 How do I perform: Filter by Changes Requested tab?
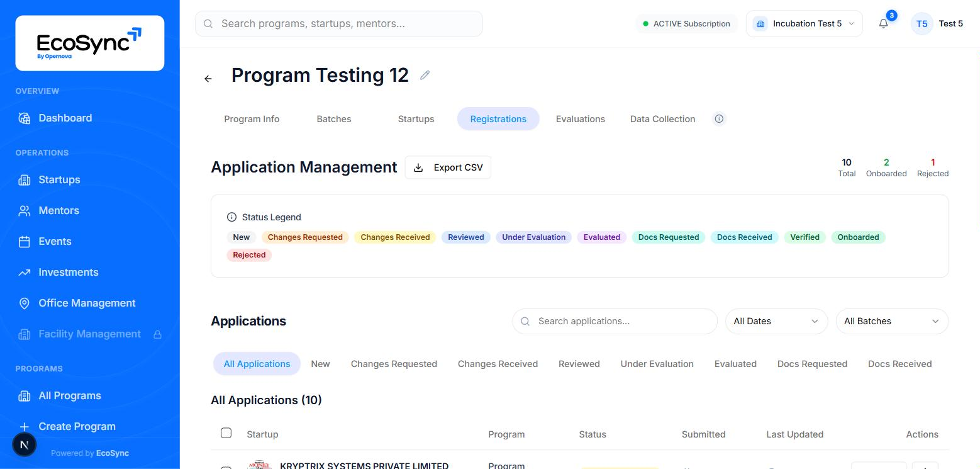[394, 364]
